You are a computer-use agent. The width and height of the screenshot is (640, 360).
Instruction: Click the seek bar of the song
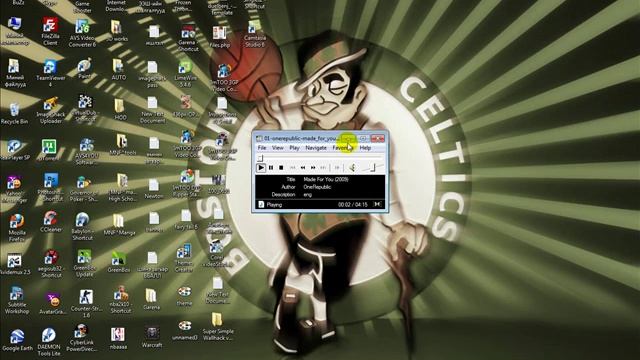click(x=320, y=158)
